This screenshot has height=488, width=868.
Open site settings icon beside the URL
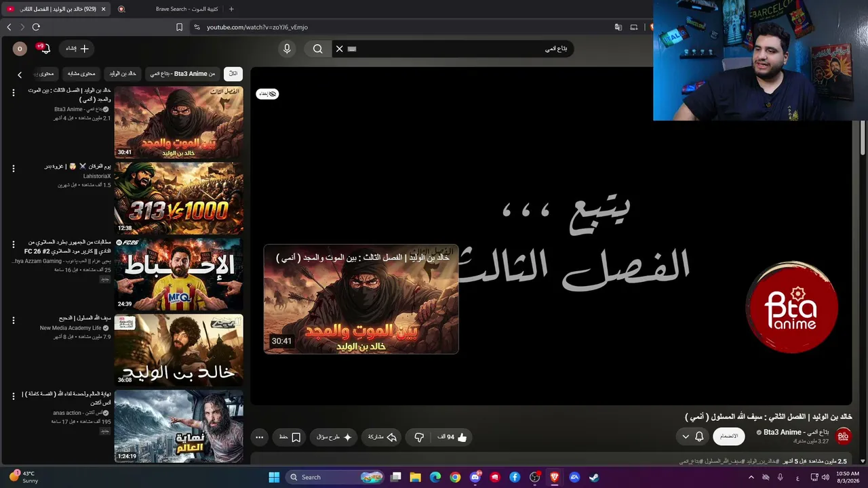(x=197, y=27)
